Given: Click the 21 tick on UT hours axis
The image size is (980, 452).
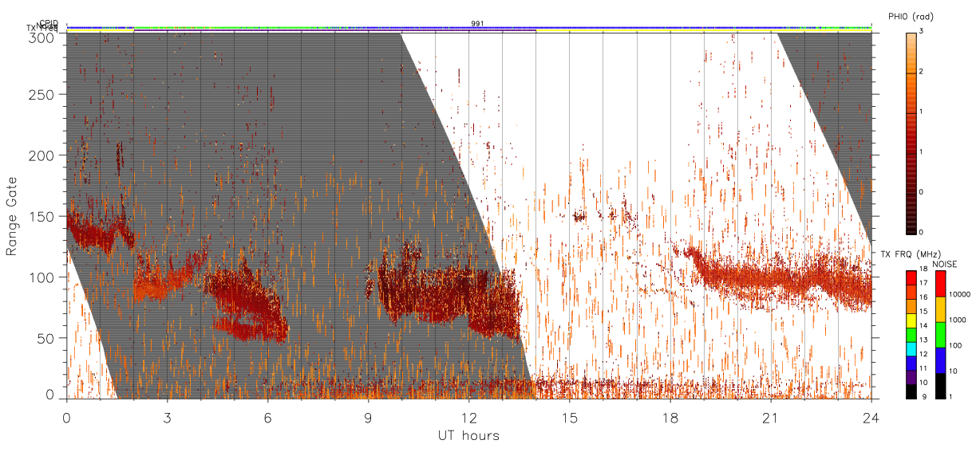Looking at the screenshot, I should tap(771, 417).
